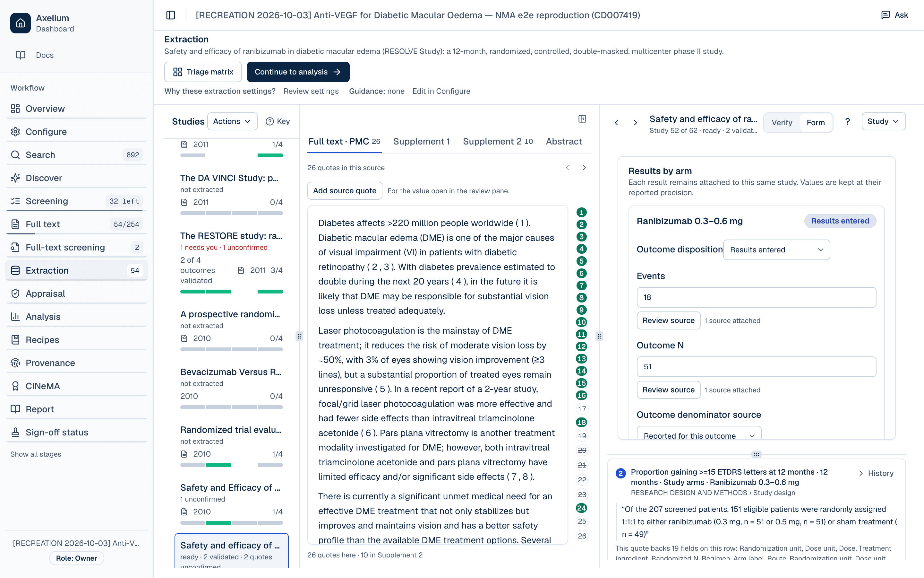Click the Sign-off status stamp icon
Screen dimensions: 924x578
15,432
